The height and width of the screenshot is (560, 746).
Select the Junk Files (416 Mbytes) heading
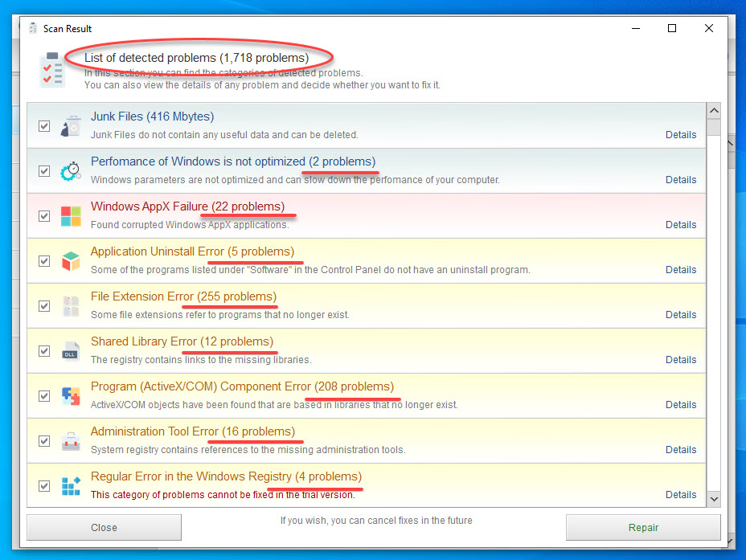[x=152, y=116]
